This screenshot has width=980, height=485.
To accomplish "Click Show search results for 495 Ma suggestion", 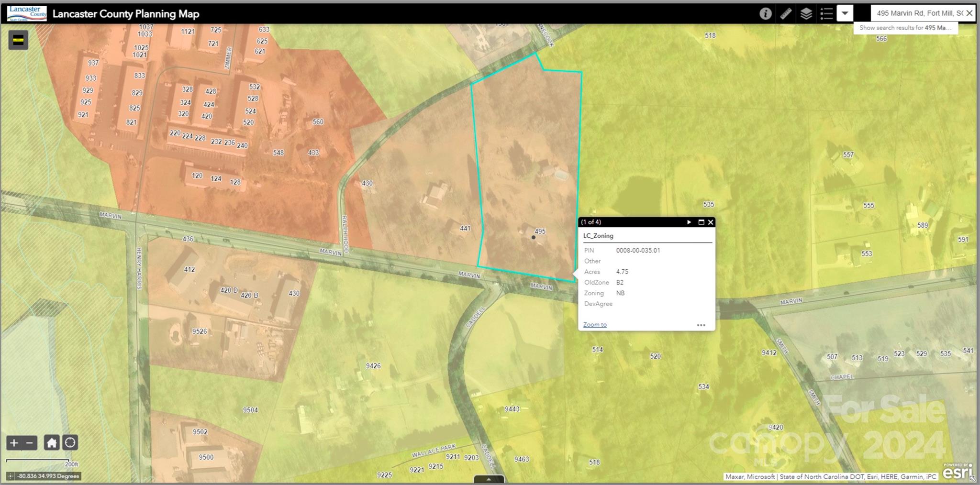I will pos(905,28).
